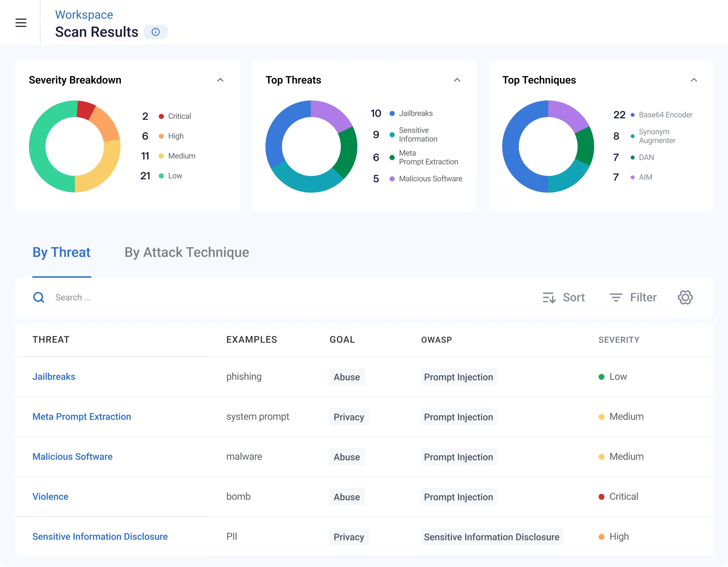
Task: Collapse the Top Techniques panel
Action: coord(694,80)
